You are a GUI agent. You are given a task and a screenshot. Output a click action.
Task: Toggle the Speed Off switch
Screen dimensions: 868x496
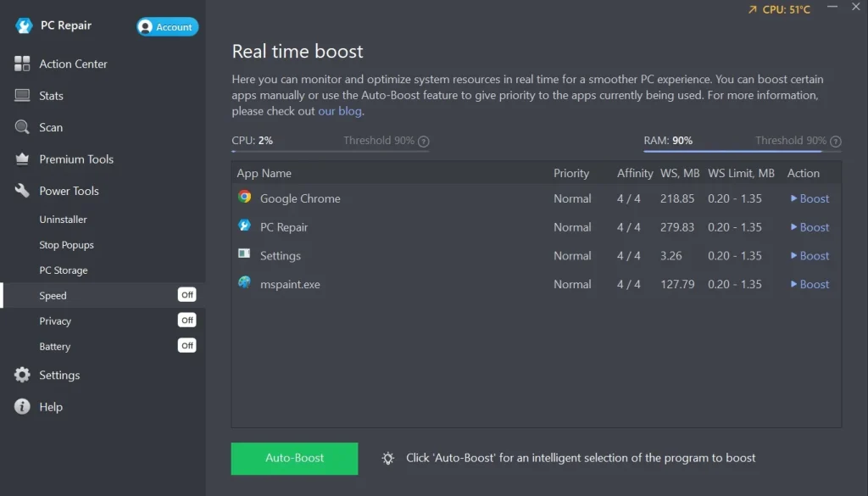pyautogui.click(x=187, y=294)
